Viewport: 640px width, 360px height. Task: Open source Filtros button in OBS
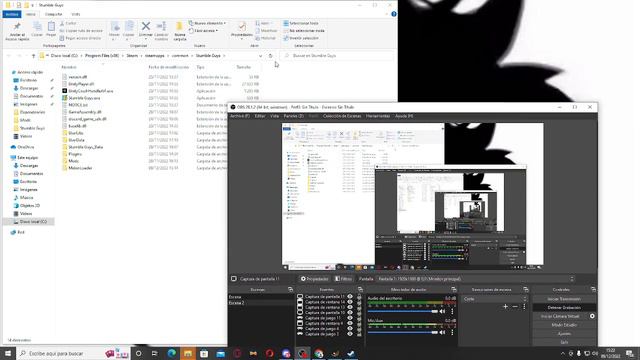344,279
